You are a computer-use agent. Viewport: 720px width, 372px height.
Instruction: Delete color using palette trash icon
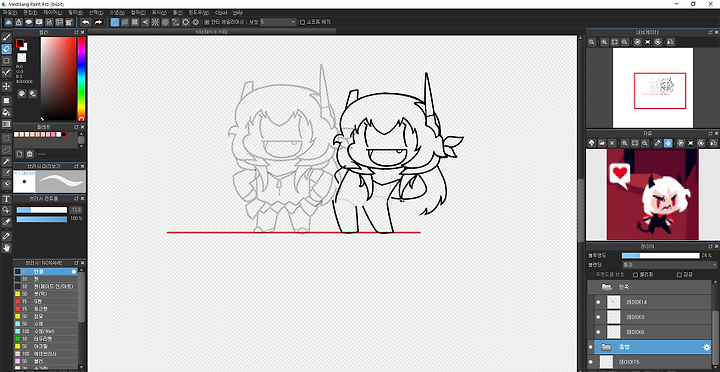[30, 154]
